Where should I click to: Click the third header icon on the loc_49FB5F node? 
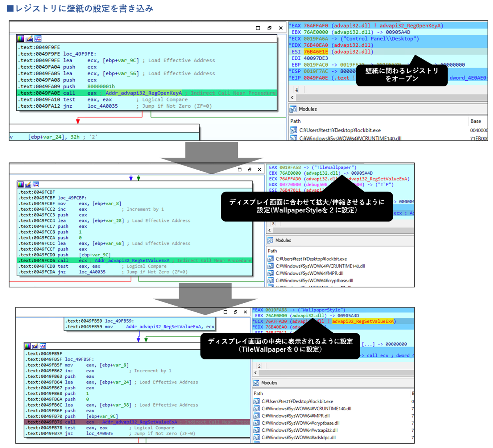pyautogui.click(x=43, y=346)
